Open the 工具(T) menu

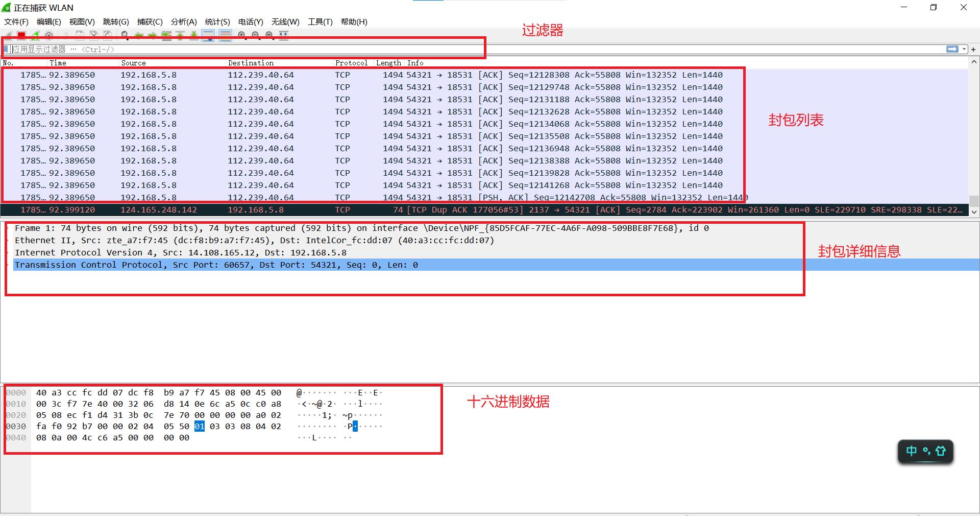click(320, 22)
